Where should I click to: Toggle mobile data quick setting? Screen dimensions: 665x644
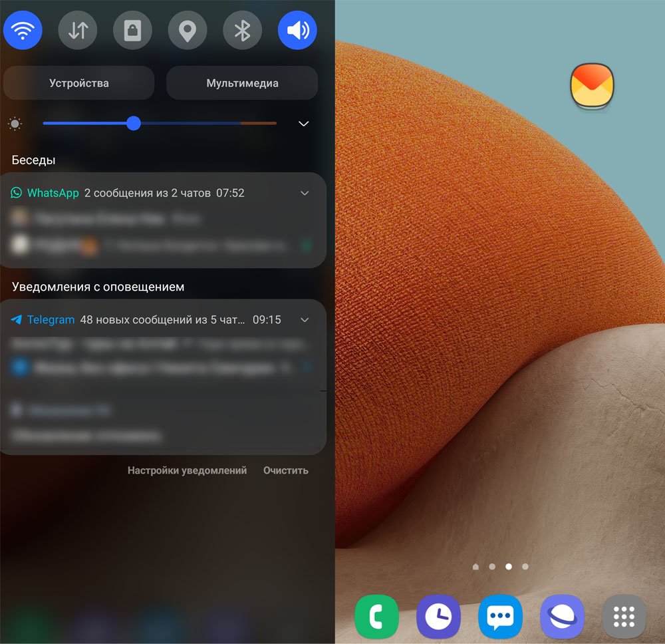pos(78,30)
